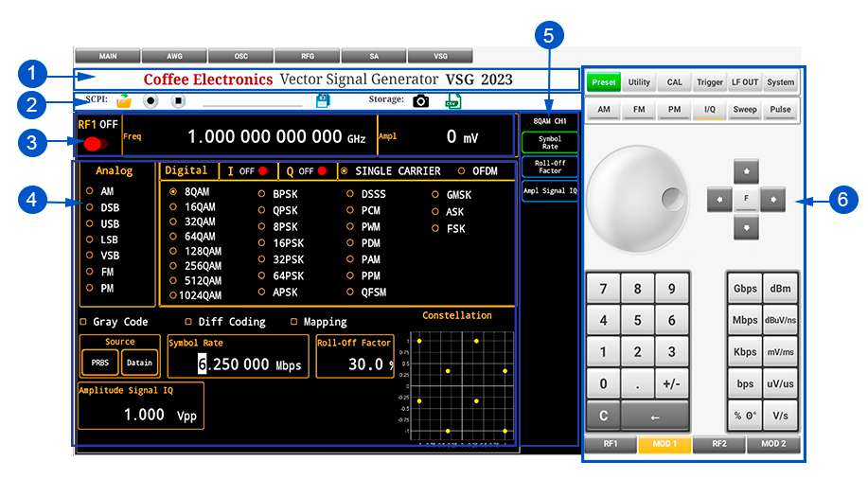Viewport: 868px width, 479px height.
Task: Select the MOD 2 bottom key
Action: [773, 444]
